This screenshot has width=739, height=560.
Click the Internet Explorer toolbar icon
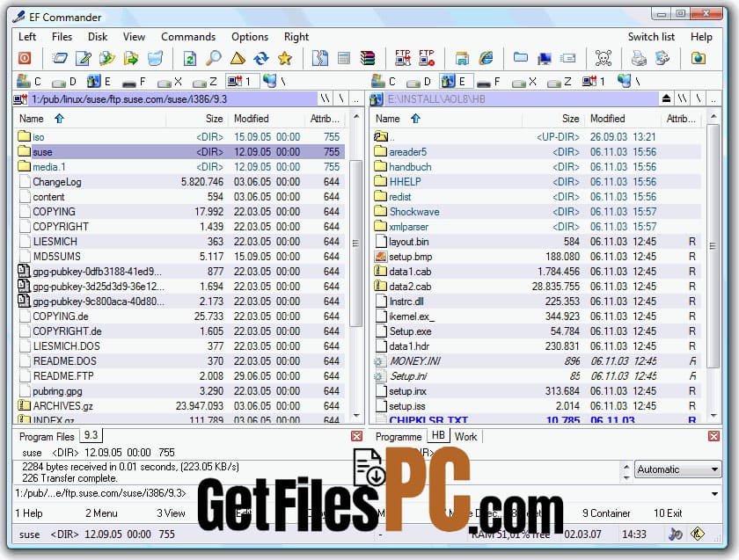tap(486, 58)
